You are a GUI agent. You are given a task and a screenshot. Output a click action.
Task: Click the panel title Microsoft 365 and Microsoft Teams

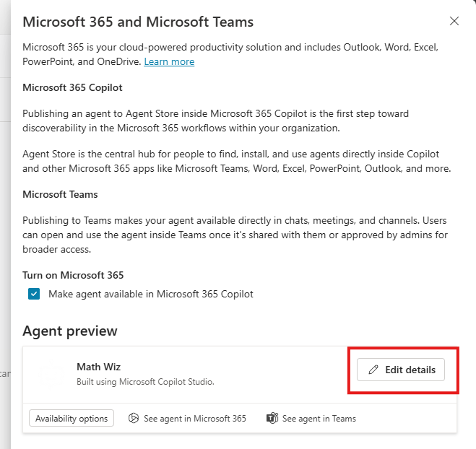(138, 22)
